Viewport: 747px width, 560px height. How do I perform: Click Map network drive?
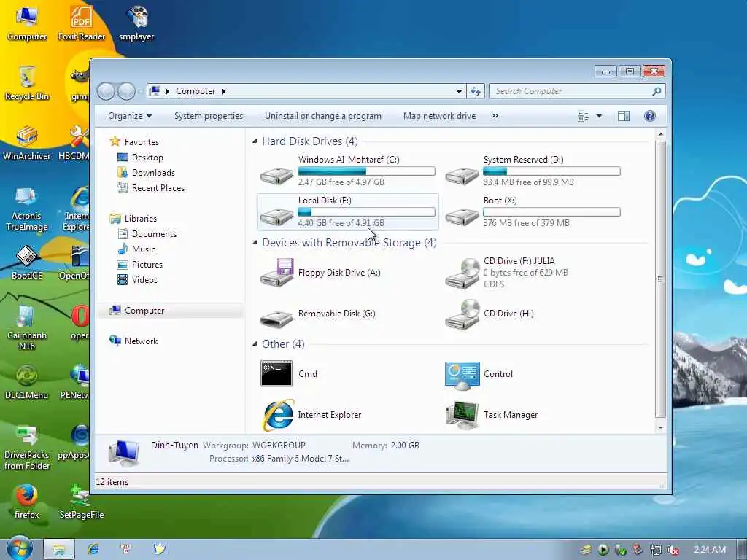point(439,116)
